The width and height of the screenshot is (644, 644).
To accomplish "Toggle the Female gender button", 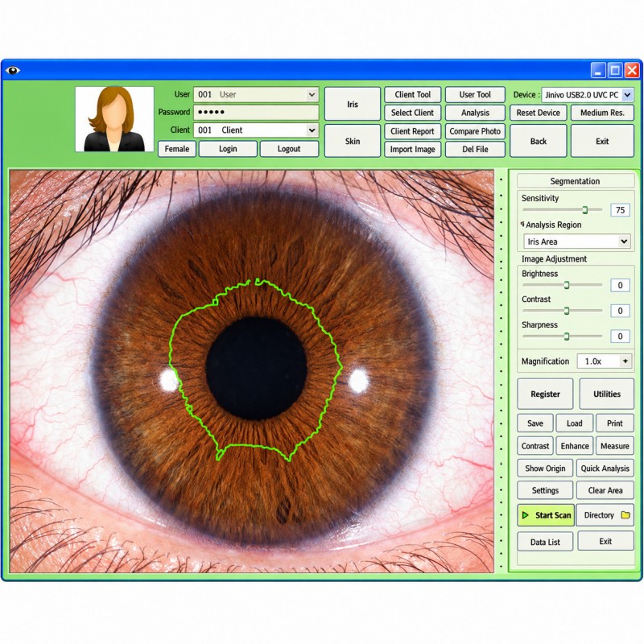I will pos(177,149).
